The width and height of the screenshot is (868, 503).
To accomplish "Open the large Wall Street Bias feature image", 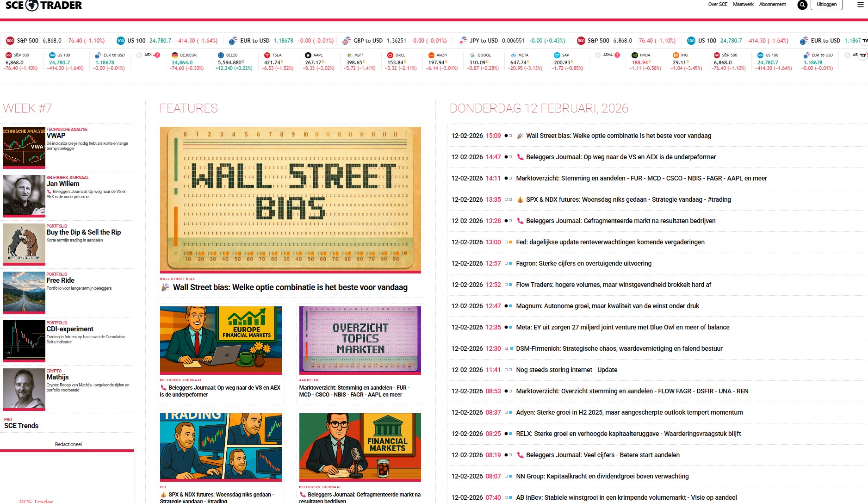I will tap(291, 199).
